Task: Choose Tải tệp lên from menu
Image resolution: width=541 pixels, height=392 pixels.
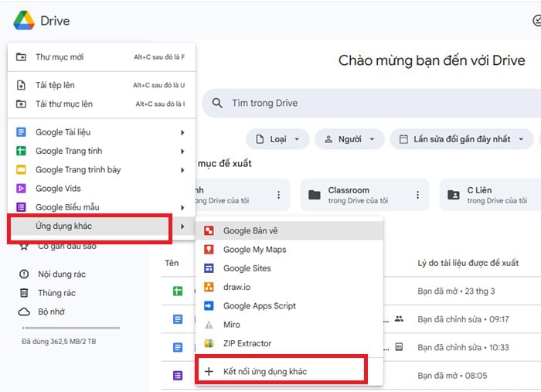Action: point(101,85)
